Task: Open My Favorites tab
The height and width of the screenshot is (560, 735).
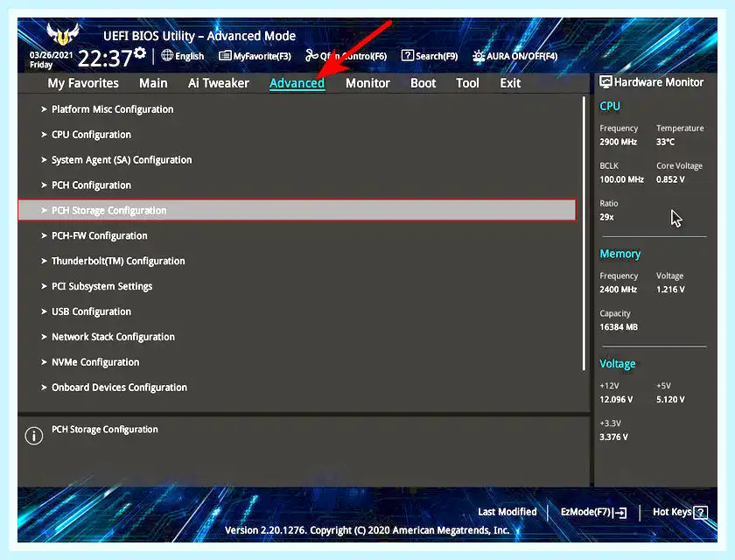Action: (83, 83)
